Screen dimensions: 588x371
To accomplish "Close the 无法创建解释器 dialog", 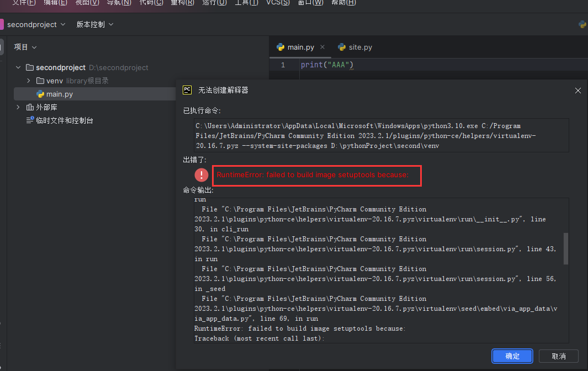I will (578, 91).
